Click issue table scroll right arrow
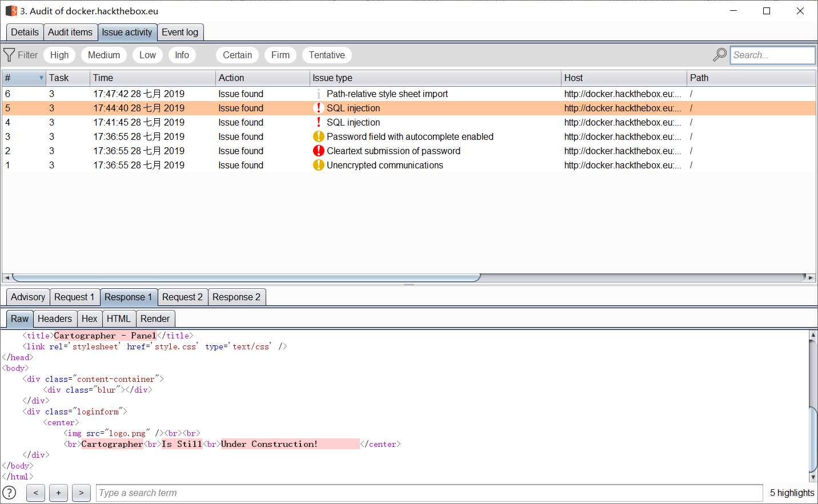 click(x=811, y=277)
